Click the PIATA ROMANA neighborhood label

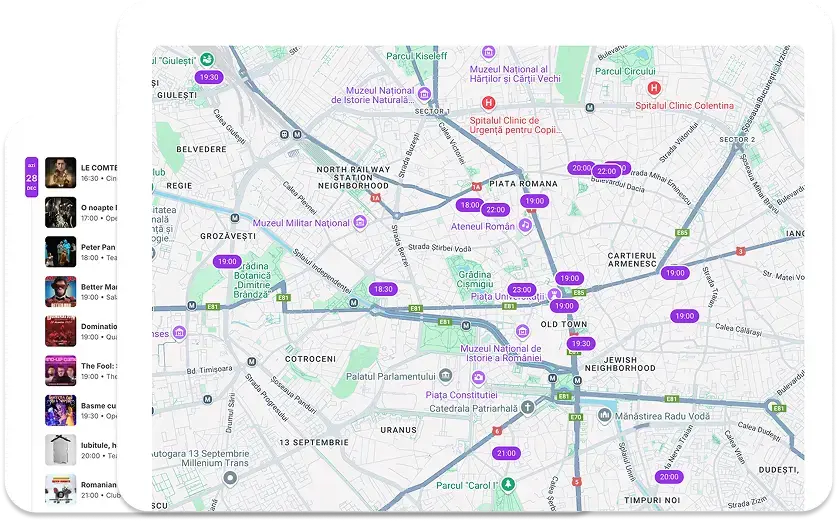[x=524, y=184]
